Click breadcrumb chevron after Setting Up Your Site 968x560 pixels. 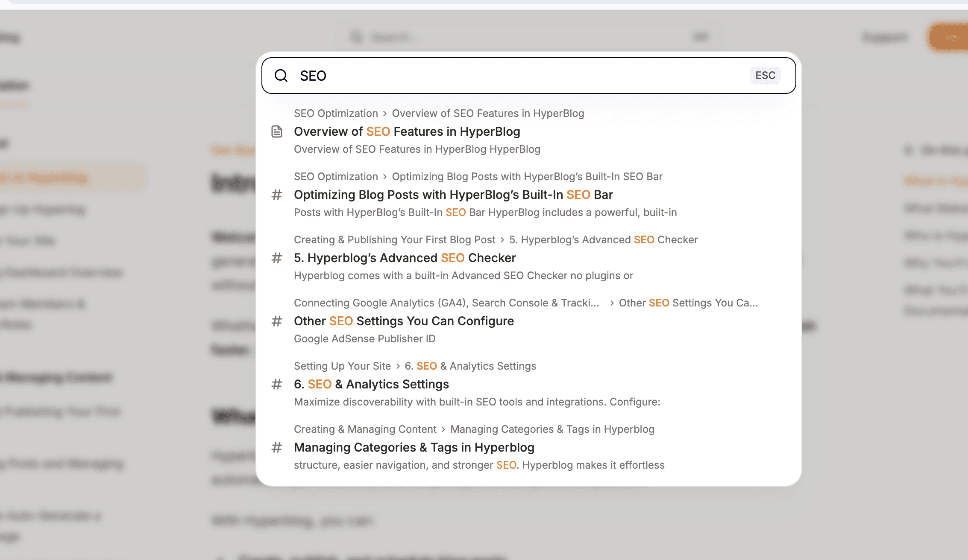(x=398, y=366)
